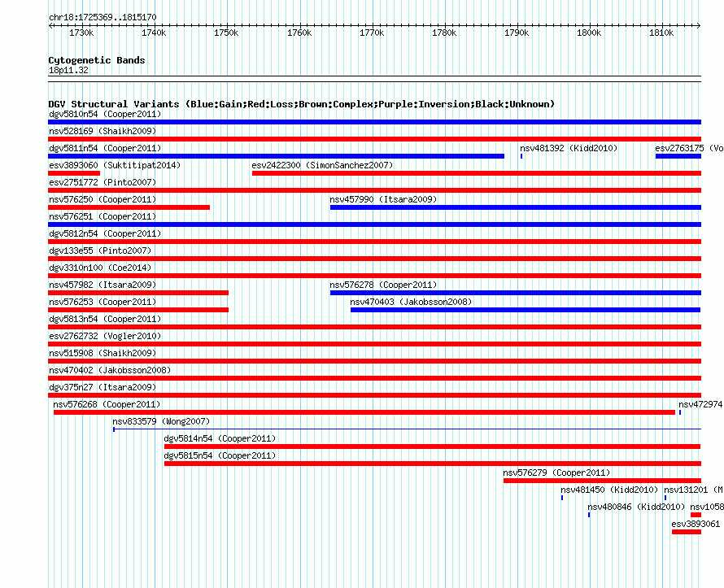
Task: Click the tiny blue nsv472974 marker
Action: pyautogui.click(x=680, y=412)
